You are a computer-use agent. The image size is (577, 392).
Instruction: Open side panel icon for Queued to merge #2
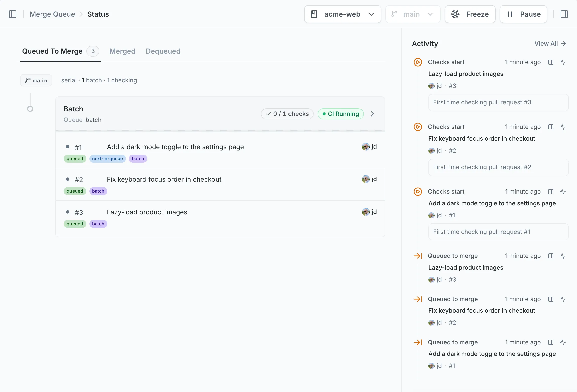(551, 299)
